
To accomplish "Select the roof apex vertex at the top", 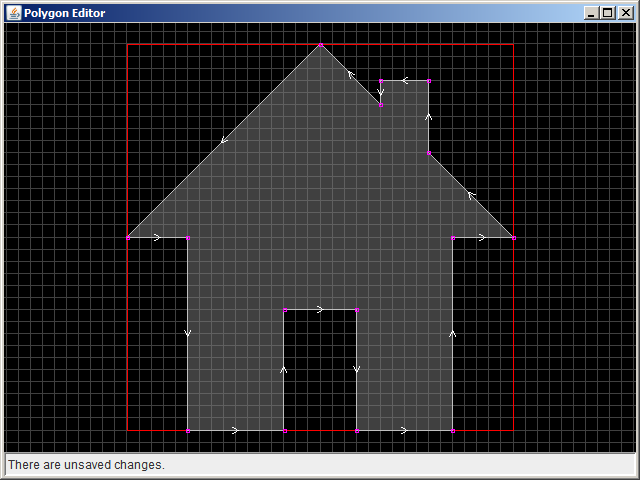I will [321, 45].
